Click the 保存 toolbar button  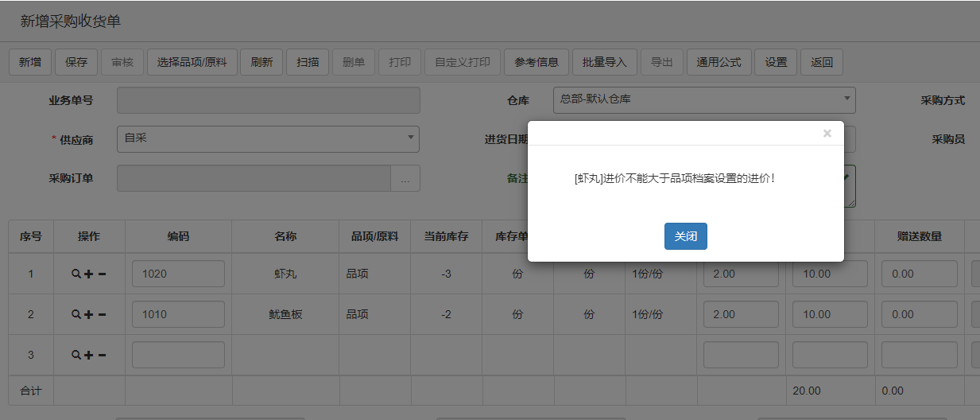click(x=76, y=62)
